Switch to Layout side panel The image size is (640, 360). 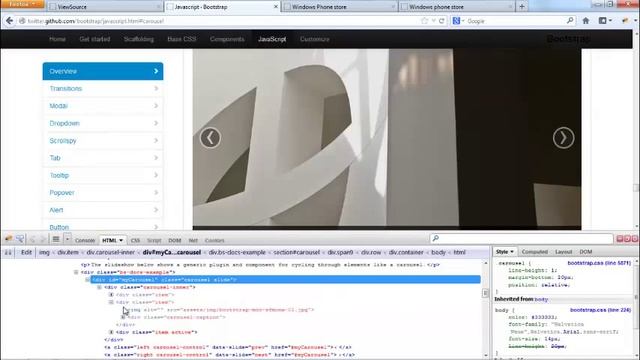563,252
